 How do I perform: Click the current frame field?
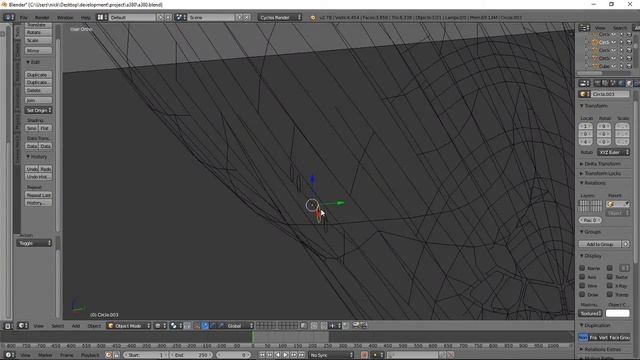coord(233,355)
